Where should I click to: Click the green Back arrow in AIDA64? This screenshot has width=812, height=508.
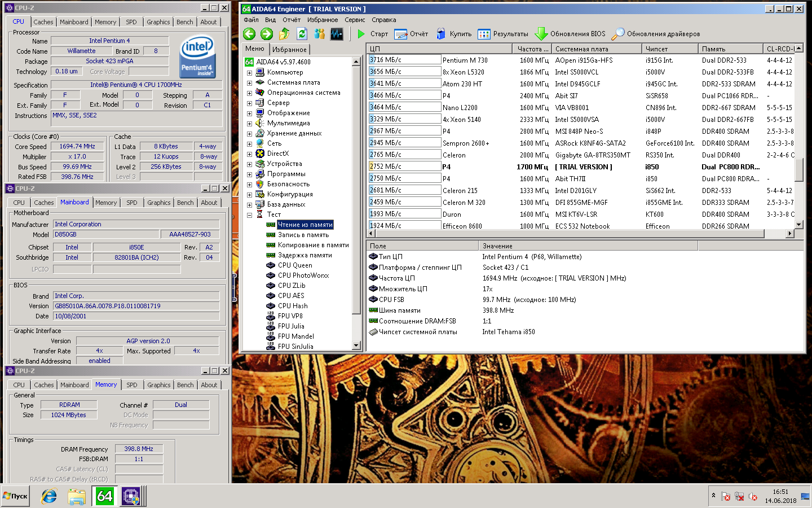point(249,34)
